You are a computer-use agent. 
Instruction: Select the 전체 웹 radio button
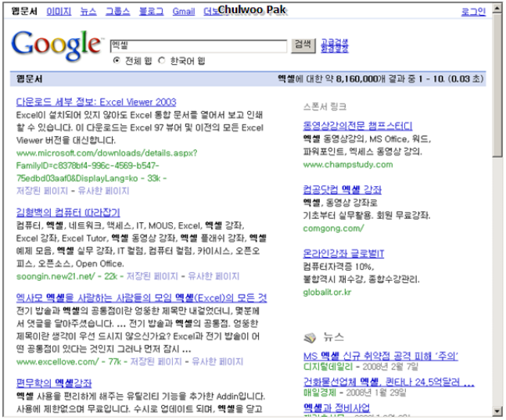117,60
